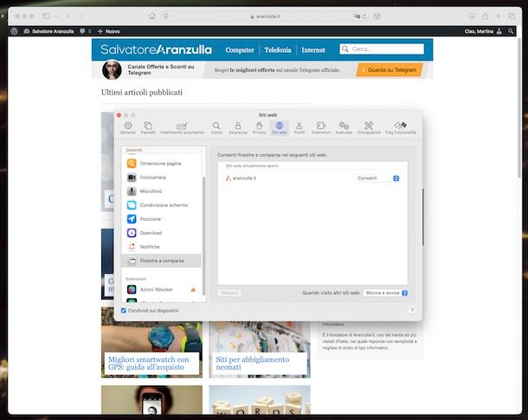Select Microfono in the sidebar
Viewport: 528px width, 420px height.
(161, 191)
